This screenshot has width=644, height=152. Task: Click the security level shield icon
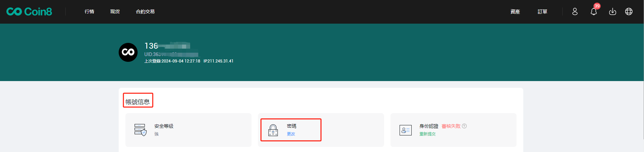tap(141, 130)
